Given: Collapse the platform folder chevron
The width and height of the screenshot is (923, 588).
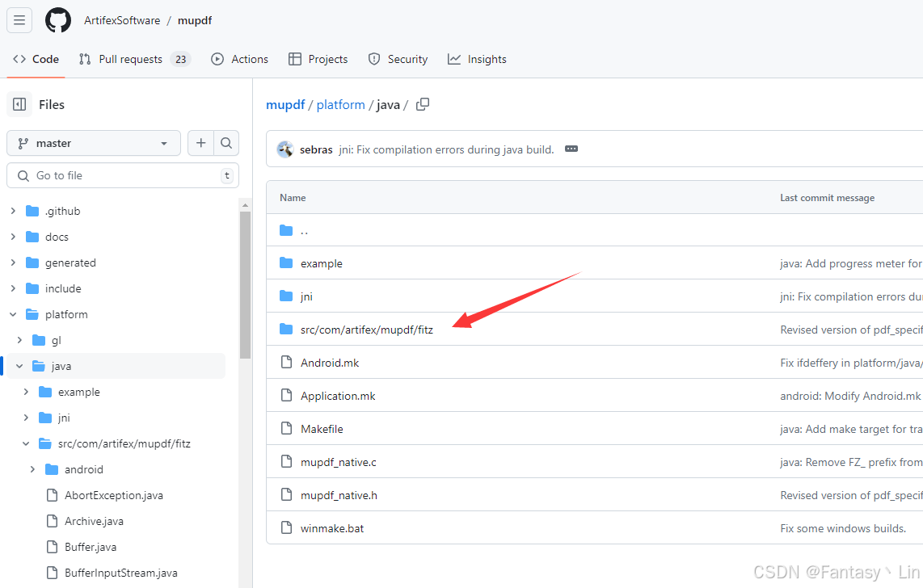Looking at the screenshot, I should tap(13, 314).
